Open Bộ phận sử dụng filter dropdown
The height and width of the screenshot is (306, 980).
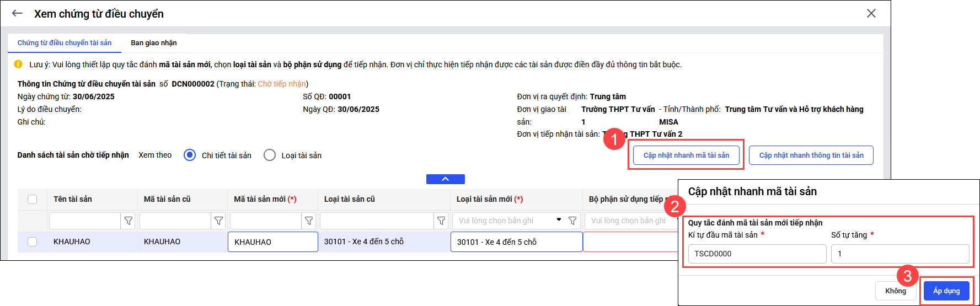pyautogui.click(x=629, y=221)
